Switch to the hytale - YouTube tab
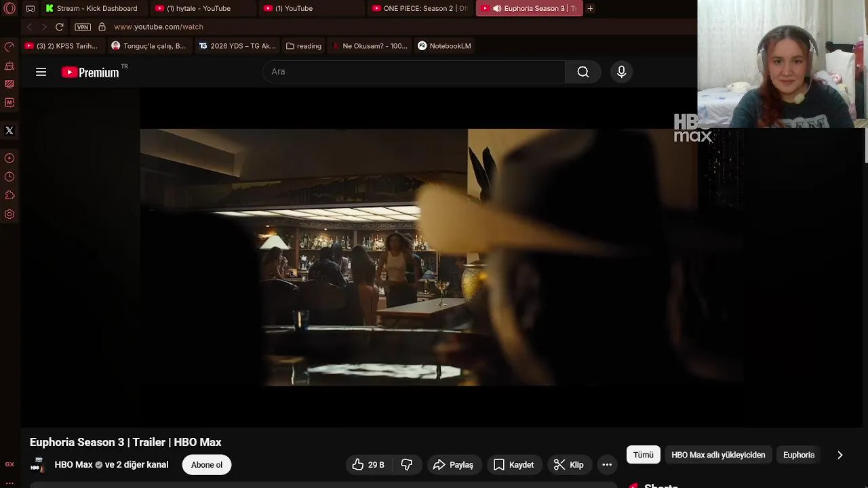Viewport: 868px width, 488px height. [x=203, y=8]
